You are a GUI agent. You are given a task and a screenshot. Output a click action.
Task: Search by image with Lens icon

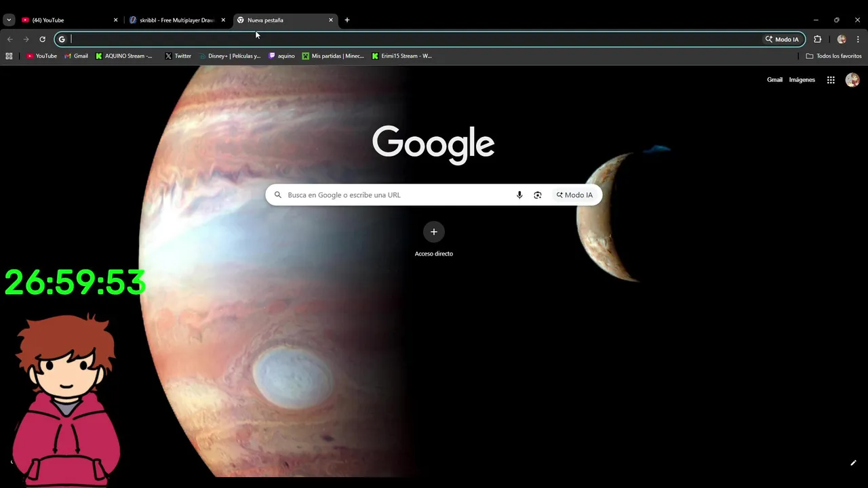tap(538, 195)
